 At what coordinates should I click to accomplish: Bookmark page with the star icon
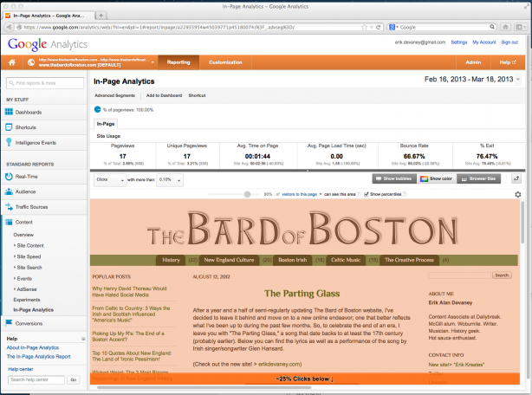click(364, 27)
